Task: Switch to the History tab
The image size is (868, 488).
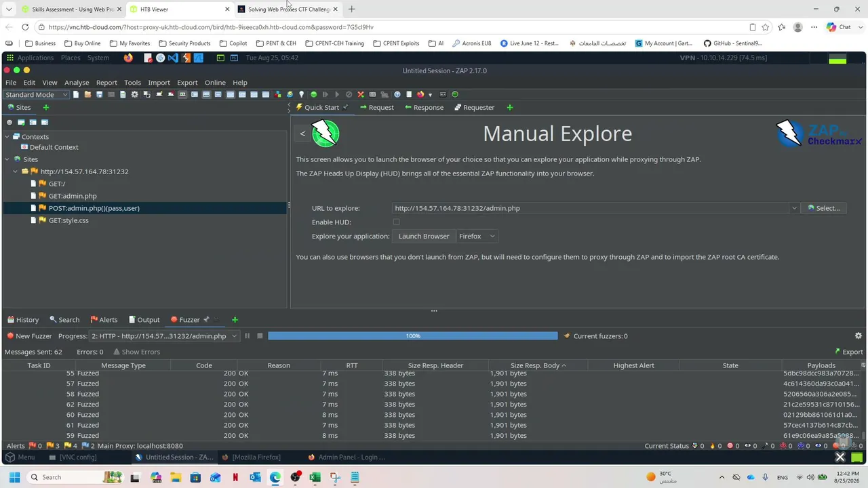Action: 22,320
